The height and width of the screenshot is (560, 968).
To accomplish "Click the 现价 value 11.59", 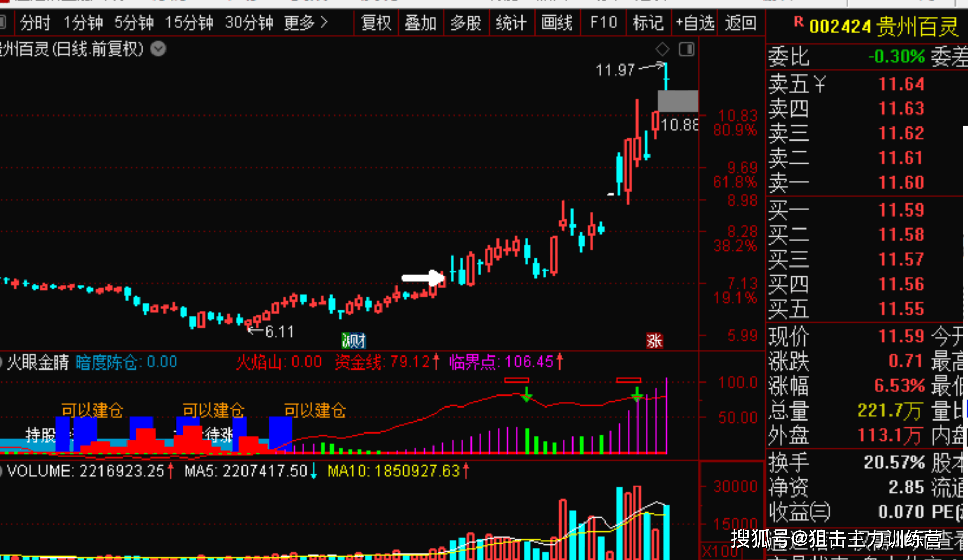I will tap(901, 336).
